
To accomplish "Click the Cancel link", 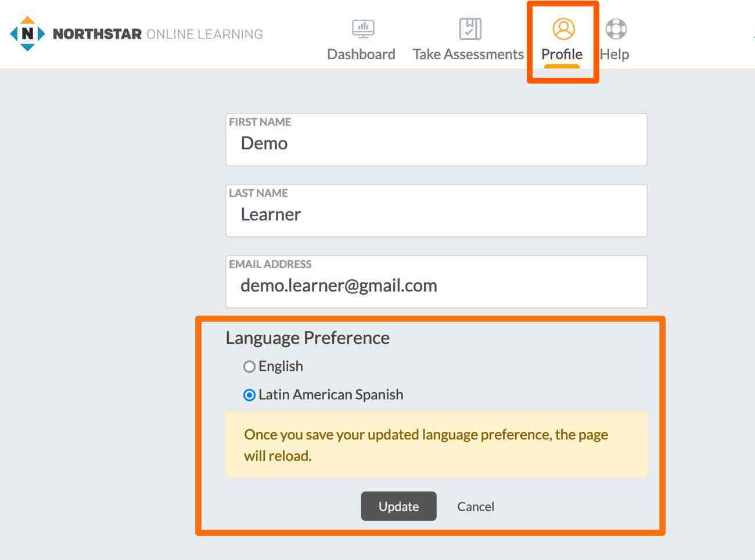I will pos(476,507).
